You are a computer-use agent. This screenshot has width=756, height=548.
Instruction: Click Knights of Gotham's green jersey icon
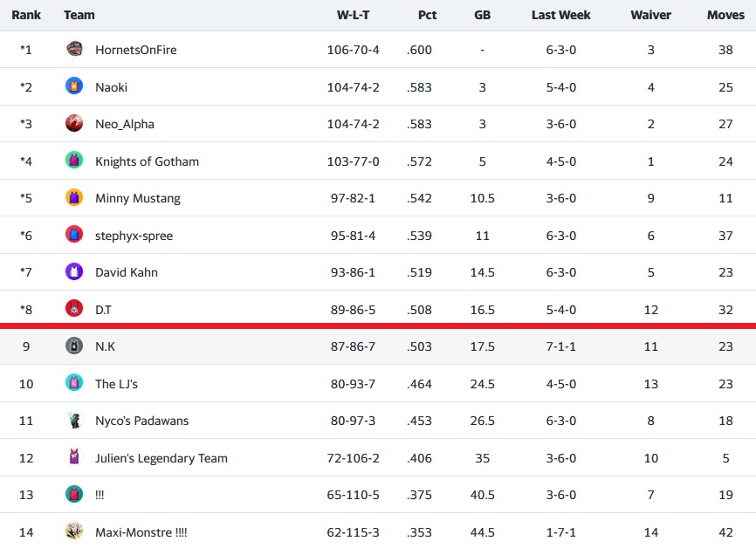click(74, 161)
